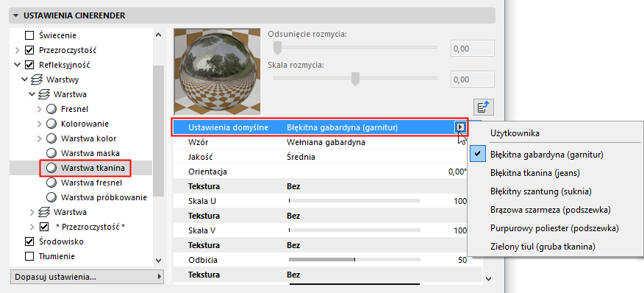This screenshot has width=644, height=293.
Task: Select Zielony tiul (gruba tkanina) preset
Action: (x=543, y=247)
